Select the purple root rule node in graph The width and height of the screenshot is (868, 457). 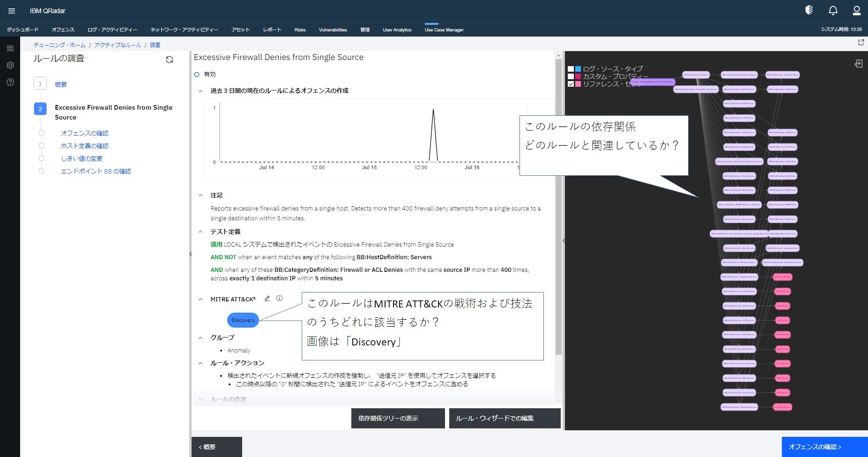coord(653,82)
